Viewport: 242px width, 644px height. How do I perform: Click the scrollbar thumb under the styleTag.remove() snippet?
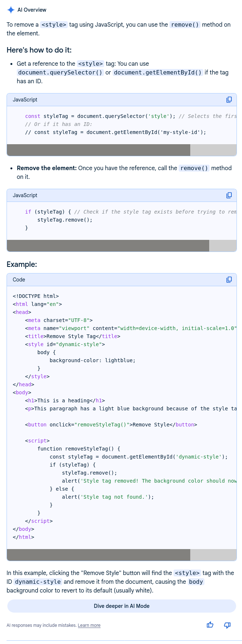tap(108, 246)
